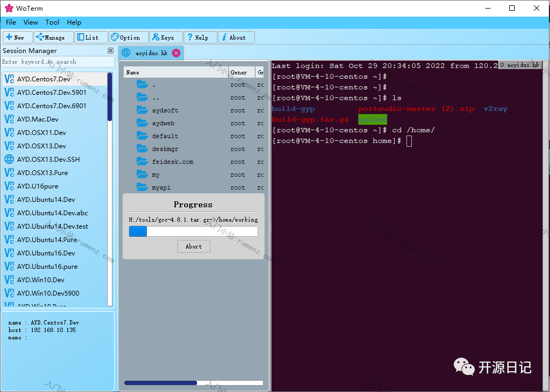Image resolution: width=550 pixels, height=392 pixels.
Task: Click VNC icon beside AYD.Ubuntu14.Dev.test
Action: pyautogui.click(x=9, y=226)
